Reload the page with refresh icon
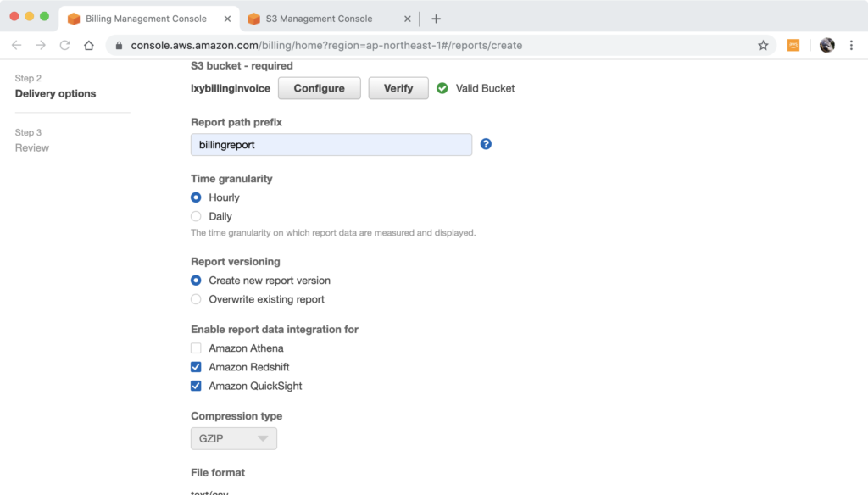The width and height of the screenshot is (868, 495). pyautogui.click(x=64, y=46)
